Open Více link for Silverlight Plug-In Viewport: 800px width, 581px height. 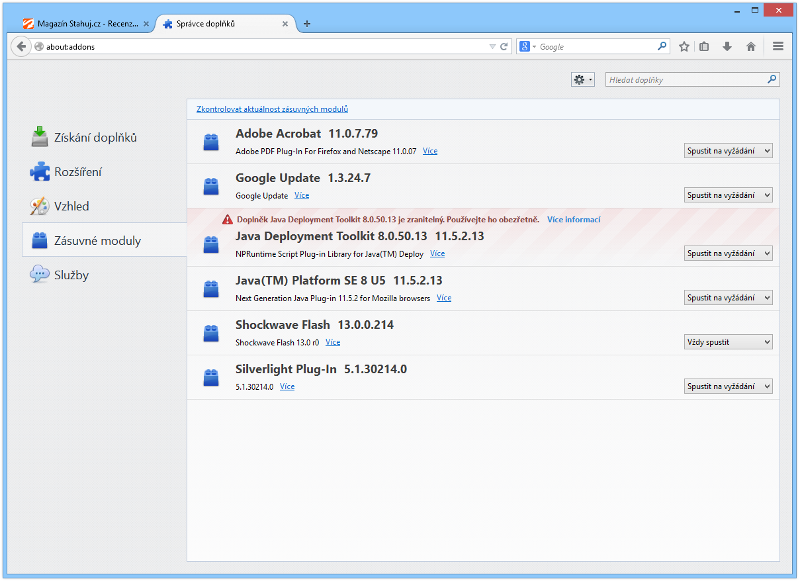(x=287, y=387)
